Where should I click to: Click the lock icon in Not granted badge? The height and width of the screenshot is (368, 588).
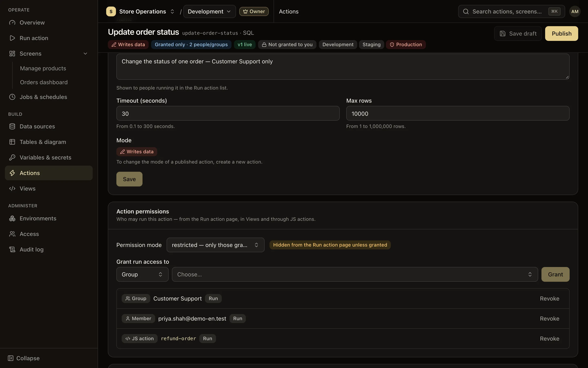pos(264,45)
